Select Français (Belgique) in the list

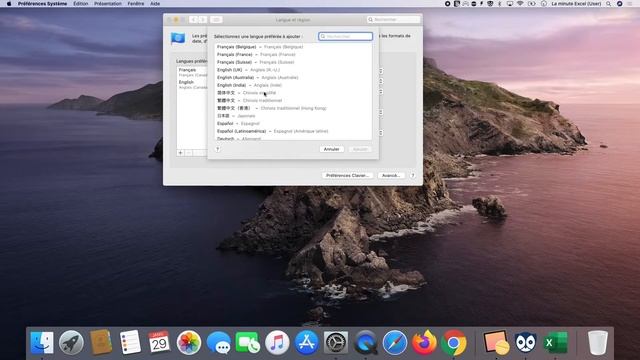[293, 47]
